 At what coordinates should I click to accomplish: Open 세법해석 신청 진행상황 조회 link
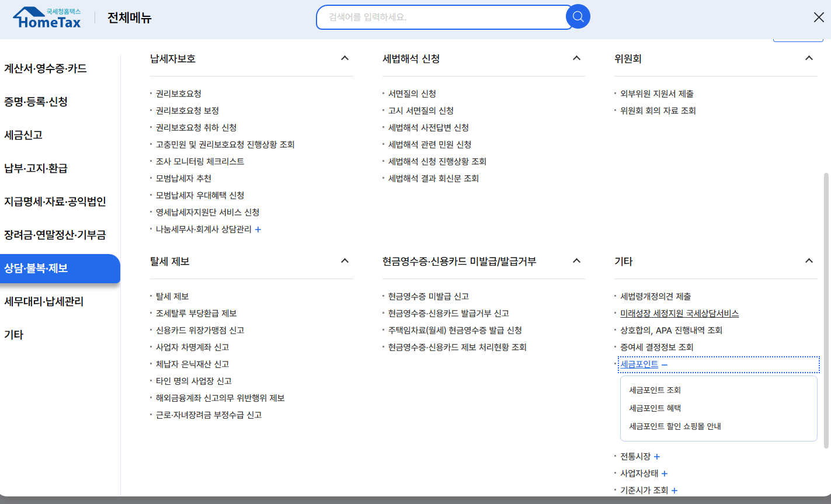point(437,161)
